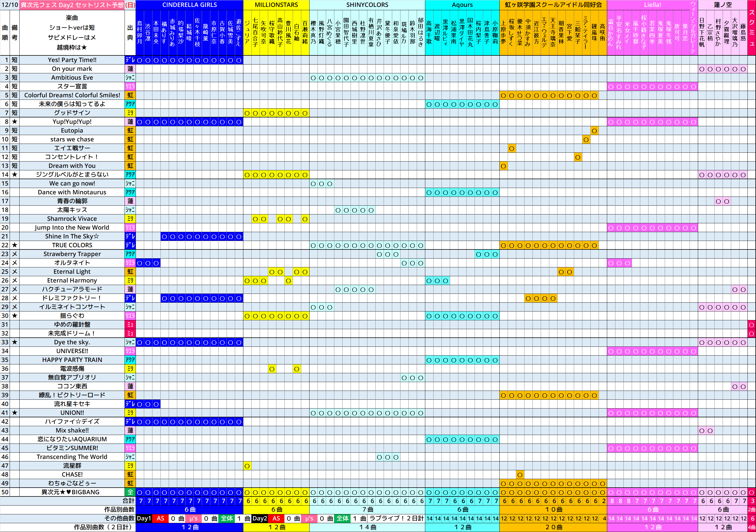Click the circle in the ゆめの羅針盤 row
The image size is (756, 532).
[x=751, y=325]
